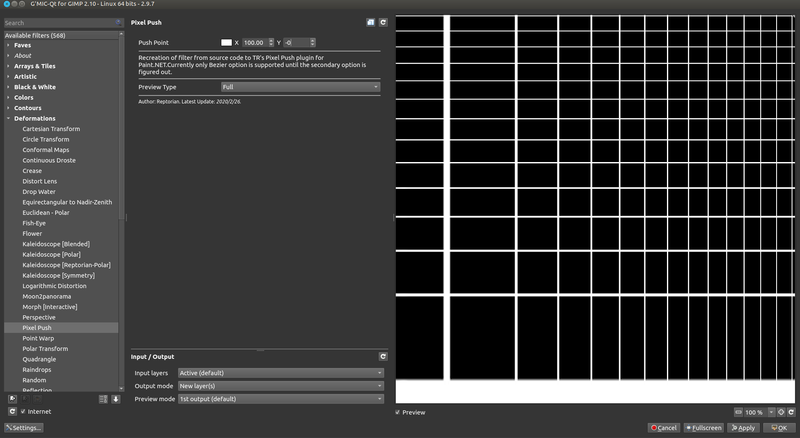Select the About item
800x438 pixels.
(22, 56)
